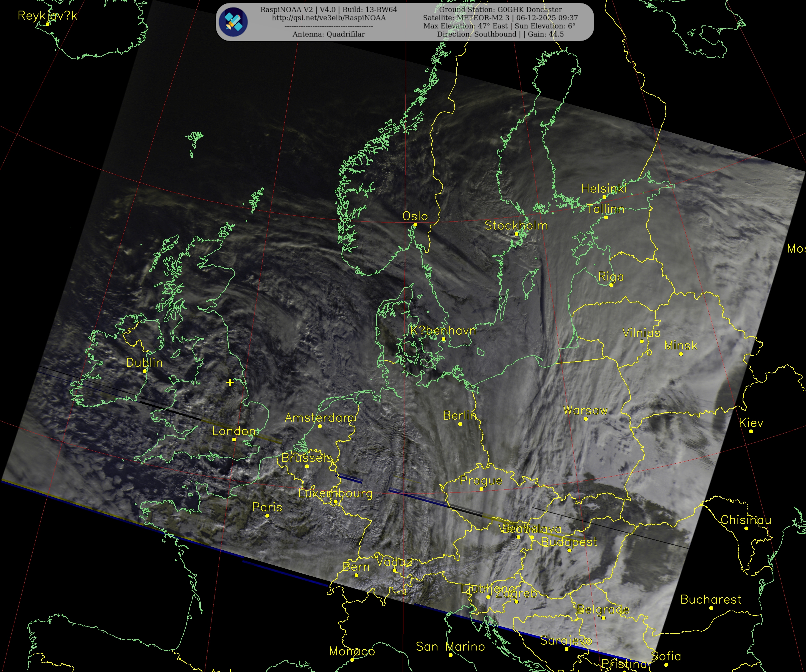Click the Antenna Quadrifilar text
This screenshot has height=672, width=806.
click(x=328, y=34)
